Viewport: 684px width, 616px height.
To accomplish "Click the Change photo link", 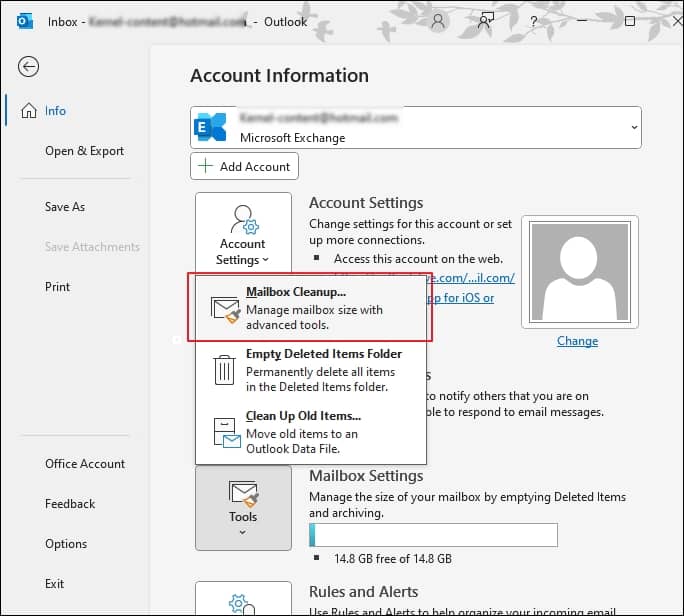I will point(577,341).
